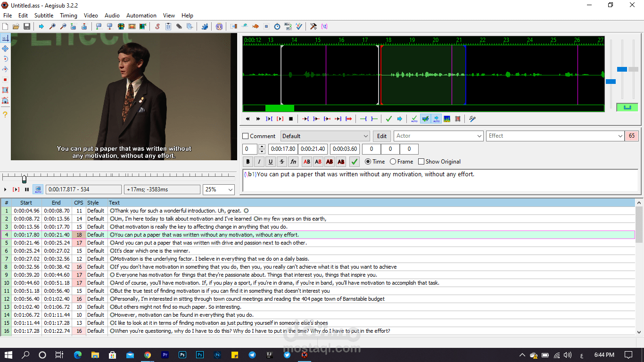The image size is (644, 362).
Task: Select the video drag subtitles tool
Action: [x=5, y=49]
